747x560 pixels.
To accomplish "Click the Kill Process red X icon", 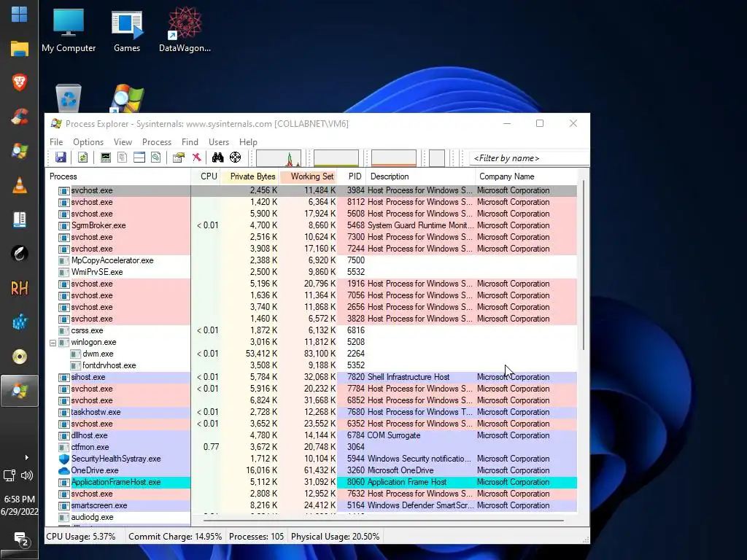I will (x=196, y=157).
